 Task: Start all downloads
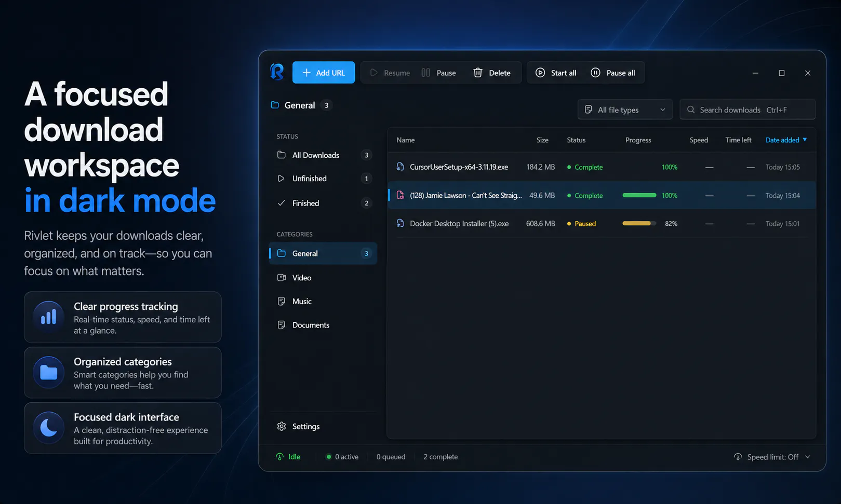coord(556,73)
